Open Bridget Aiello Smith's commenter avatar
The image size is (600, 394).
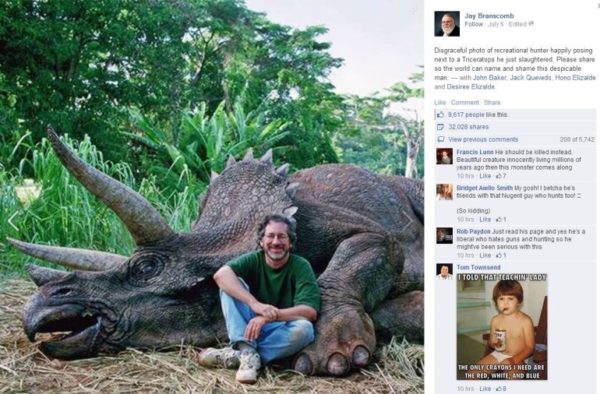pyautogui.click(x=444, y=192)
